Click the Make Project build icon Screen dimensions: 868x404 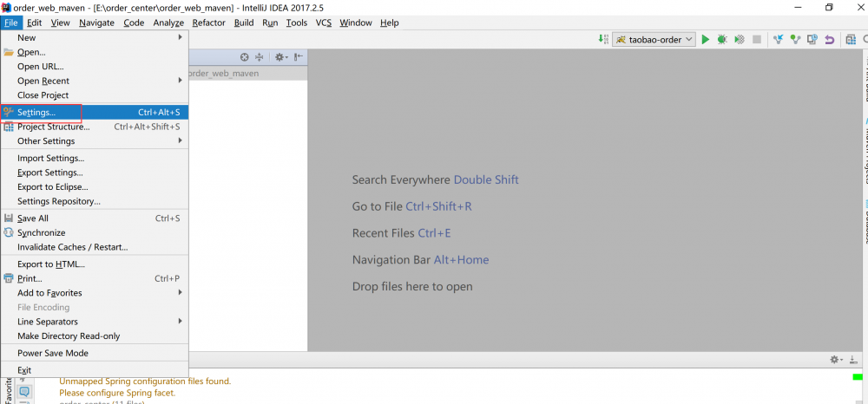[603, 40]
